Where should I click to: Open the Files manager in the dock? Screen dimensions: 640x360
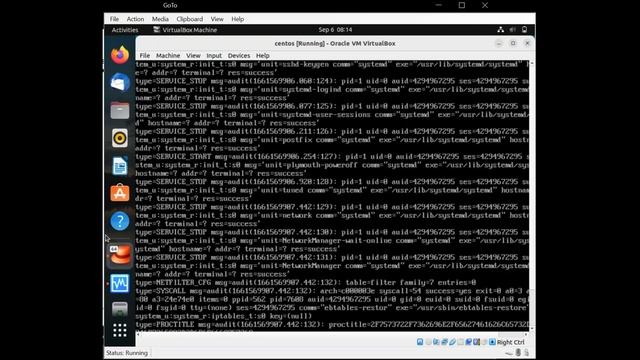(x=120, y=110)
